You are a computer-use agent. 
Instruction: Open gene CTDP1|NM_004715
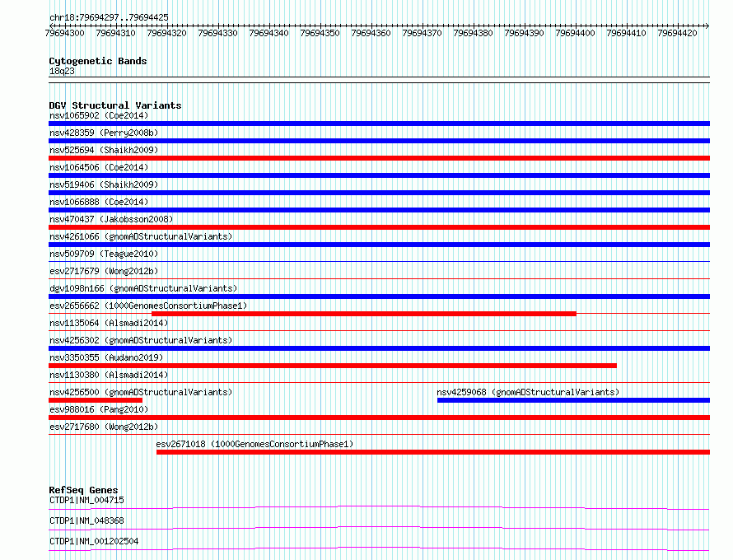pyautogui.click(x=87, y=500)
